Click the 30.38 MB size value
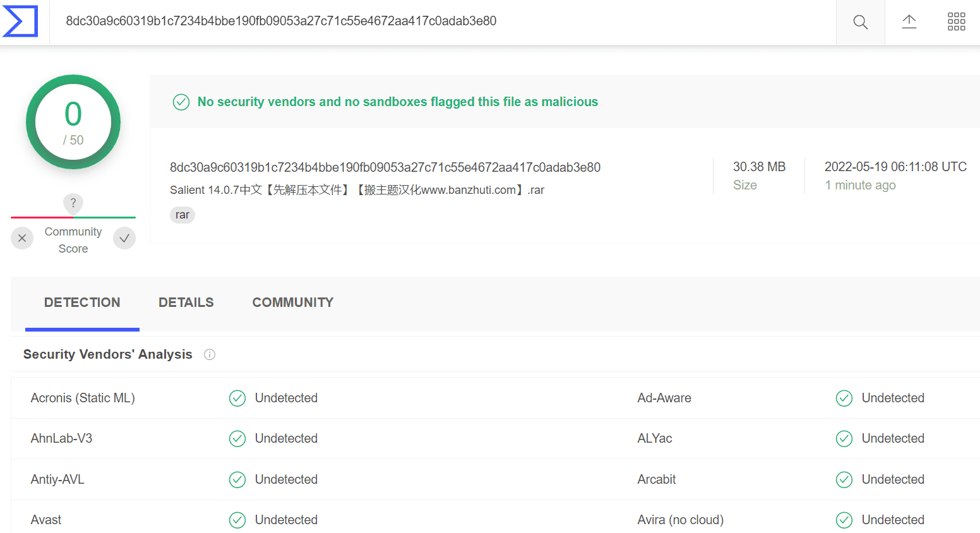 (759, 167)
